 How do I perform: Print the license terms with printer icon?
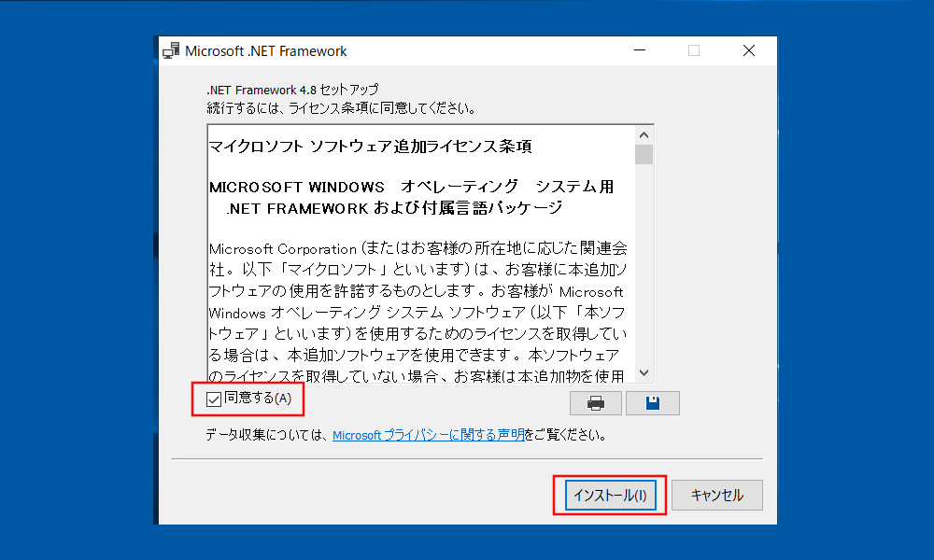tap(596, 403)
